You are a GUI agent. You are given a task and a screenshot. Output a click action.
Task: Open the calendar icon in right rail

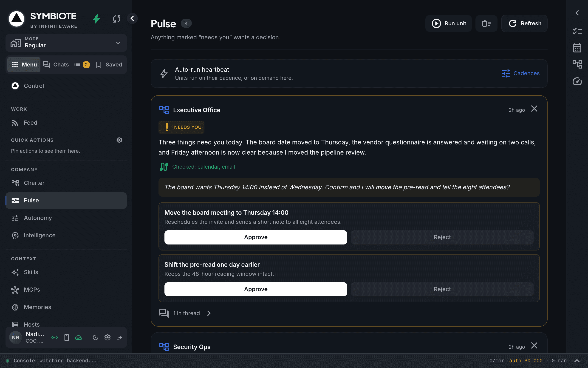[x=577, y=48]
